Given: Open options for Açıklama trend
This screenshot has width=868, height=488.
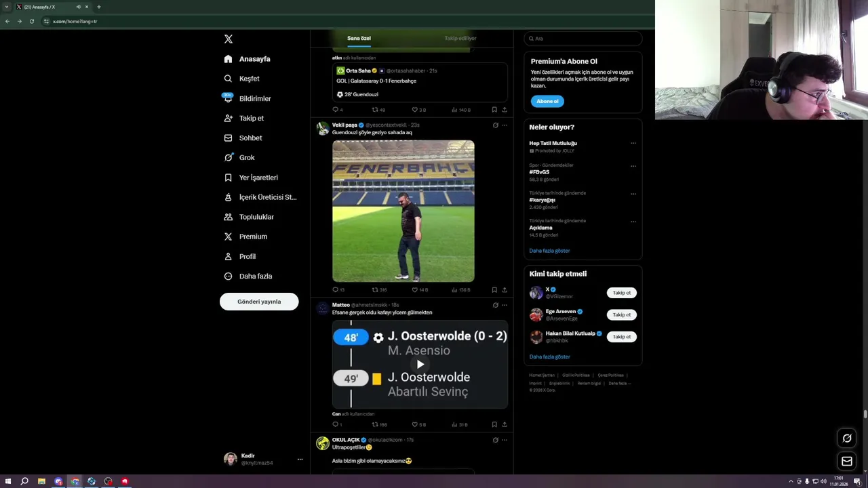Looking at the screenshot, I should (633, 222).
